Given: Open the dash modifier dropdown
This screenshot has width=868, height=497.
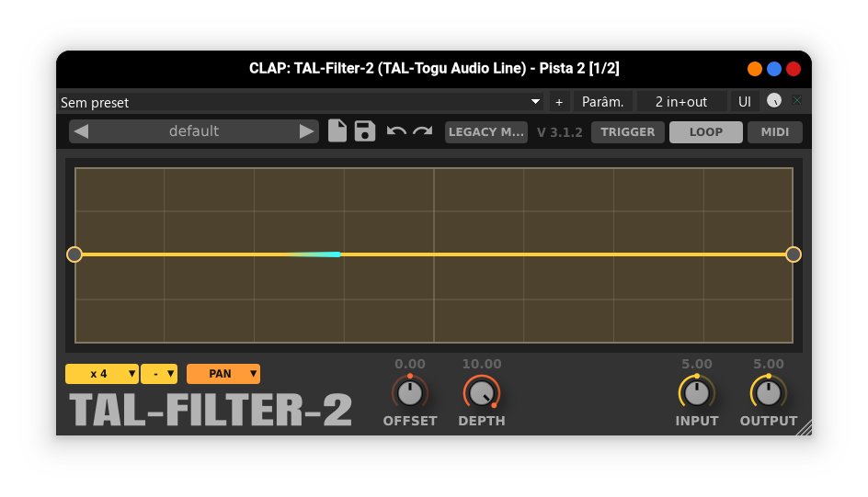Looking at the screenshot, I should click(x=159, y=374).
